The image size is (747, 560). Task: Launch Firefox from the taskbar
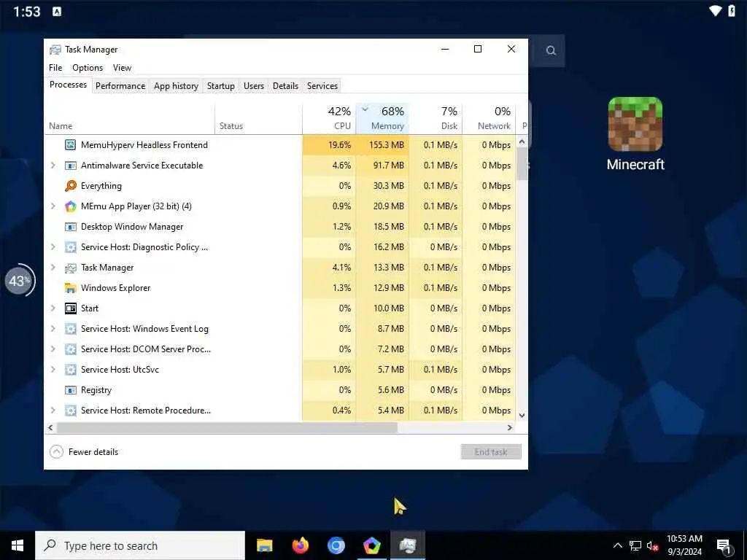300,545
